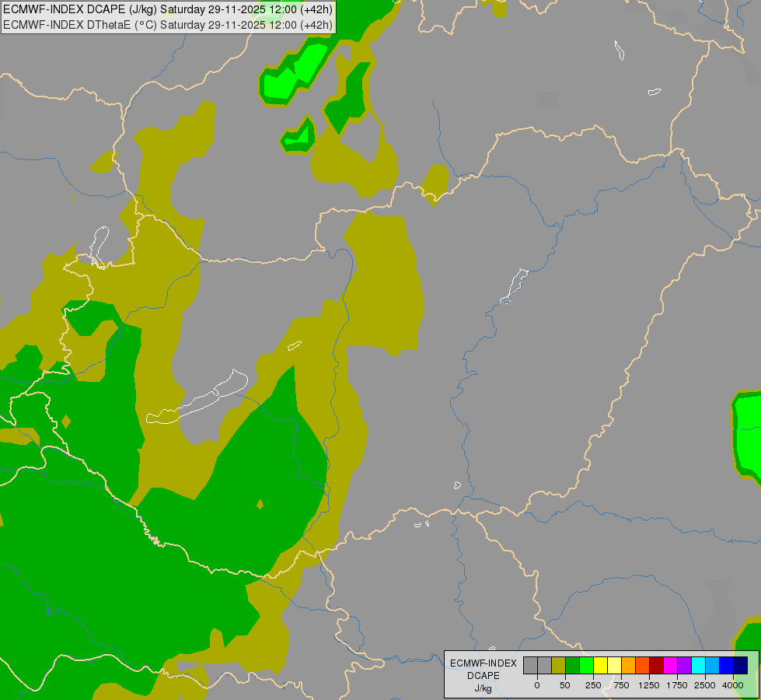761x700 pixels.
Task: Click the legend unit text "J/kg"
Action: pos(483,688)
